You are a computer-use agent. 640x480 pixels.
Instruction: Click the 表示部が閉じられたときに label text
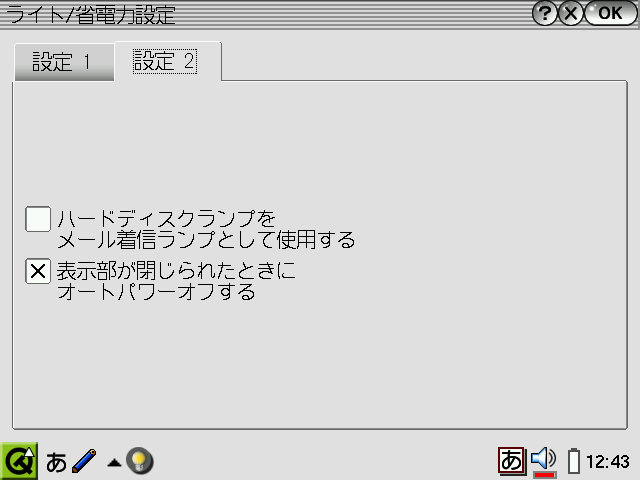[x=176, y=270]
